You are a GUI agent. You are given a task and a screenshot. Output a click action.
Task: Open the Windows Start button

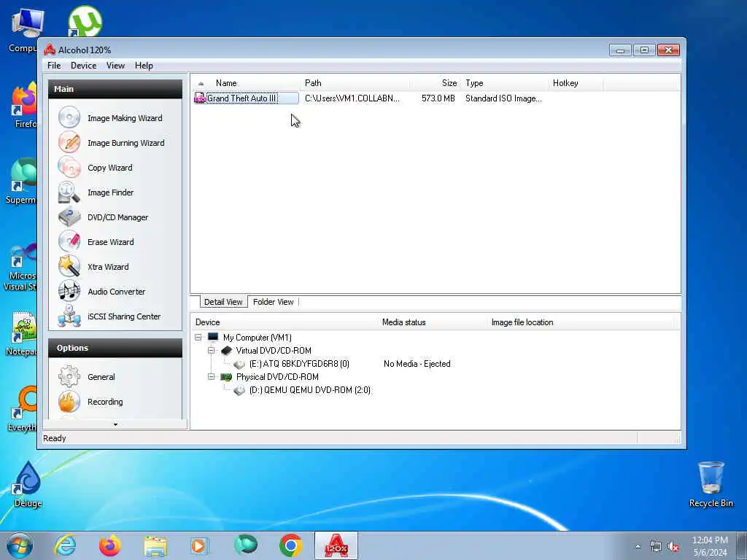pos(20,545)
